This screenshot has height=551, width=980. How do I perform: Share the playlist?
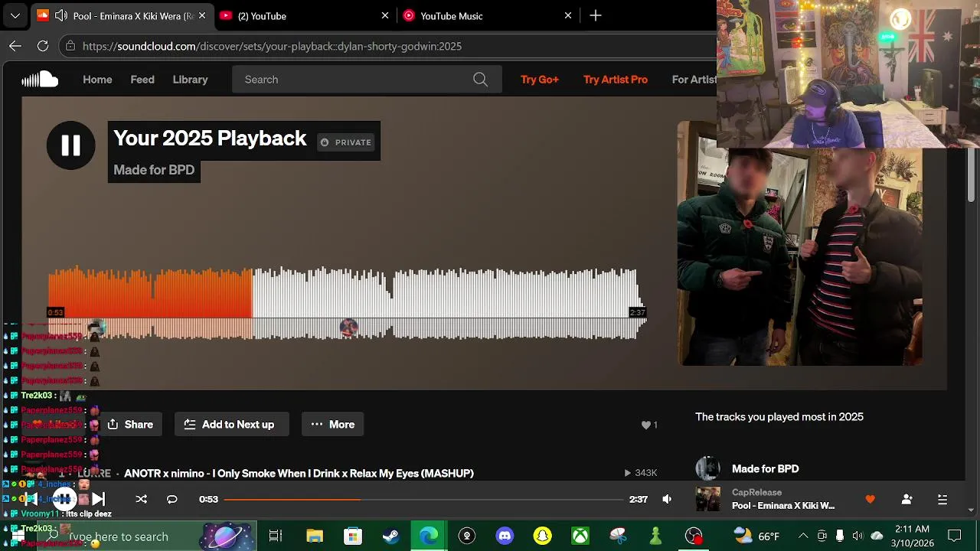pyautogui.click(x=130, y=424)
